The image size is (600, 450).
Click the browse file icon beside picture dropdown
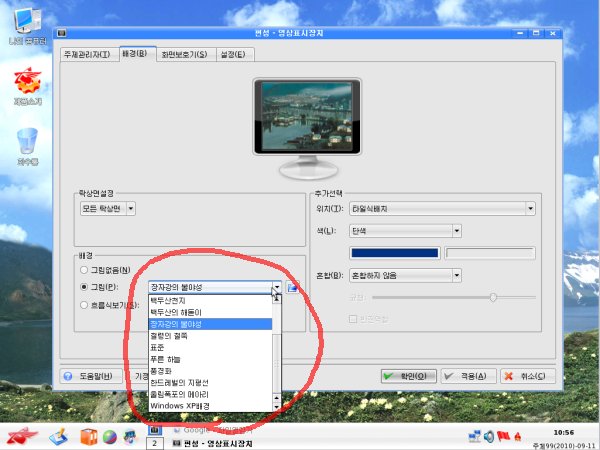tap(293, 287)
